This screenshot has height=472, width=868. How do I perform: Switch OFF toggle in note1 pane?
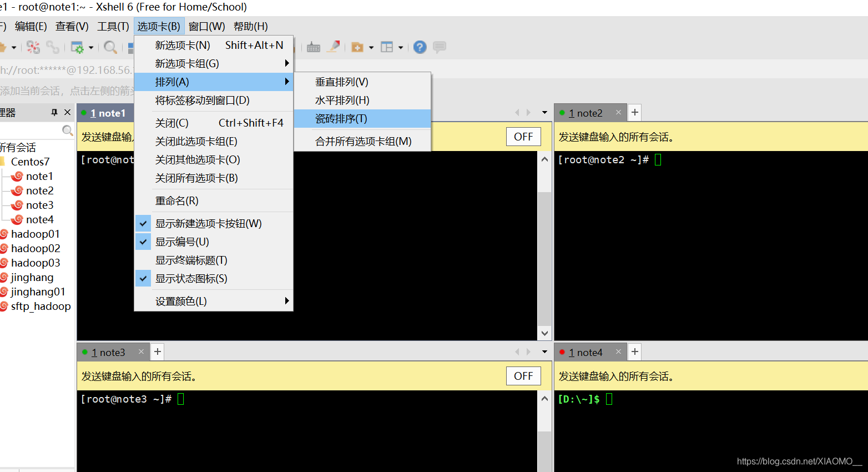pos(523,137)
